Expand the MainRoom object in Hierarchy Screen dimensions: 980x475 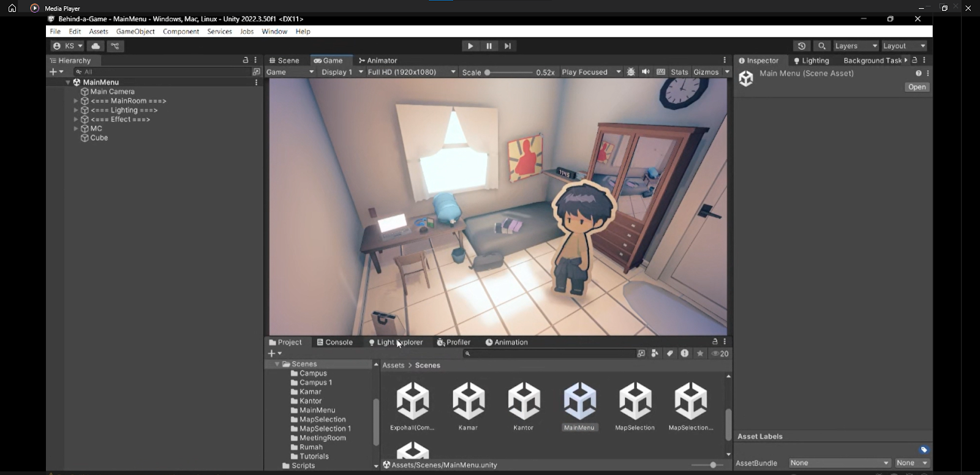pos(76,101)
